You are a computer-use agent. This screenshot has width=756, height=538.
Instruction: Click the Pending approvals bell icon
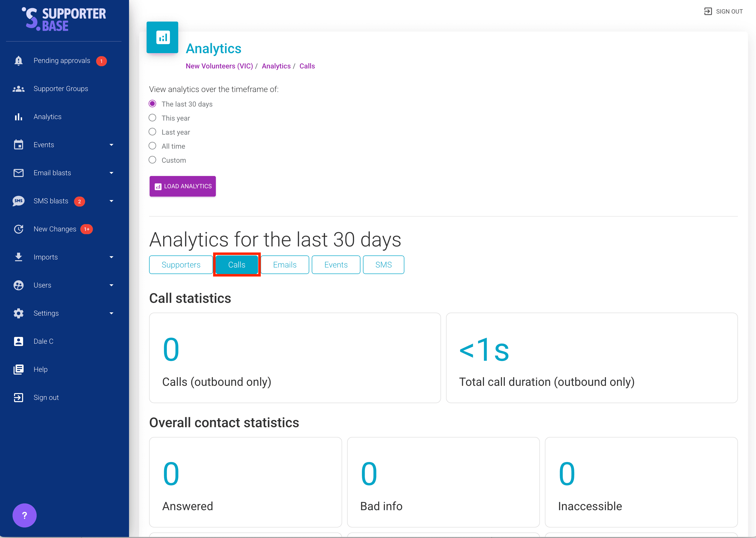[19, 61]
